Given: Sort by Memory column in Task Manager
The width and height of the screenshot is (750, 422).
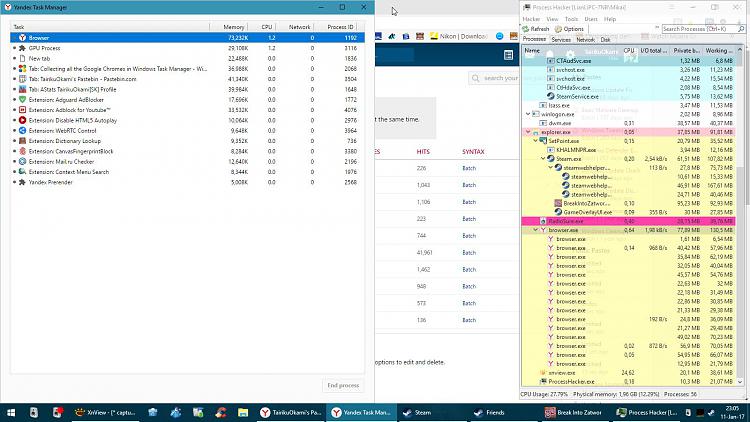Looking at the screenshot, I should (x=233, y=27).
